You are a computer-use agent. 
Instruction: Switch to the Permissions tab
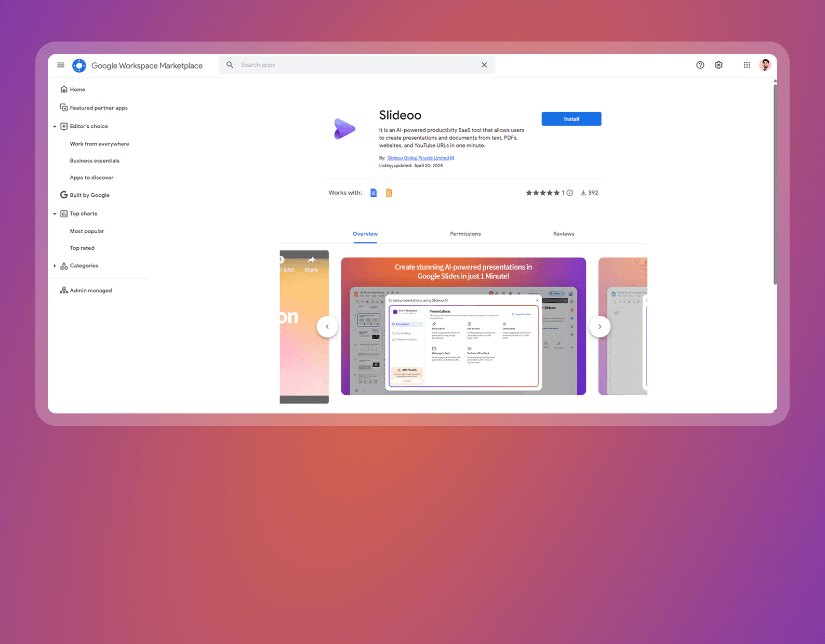(x=465, y=234)
